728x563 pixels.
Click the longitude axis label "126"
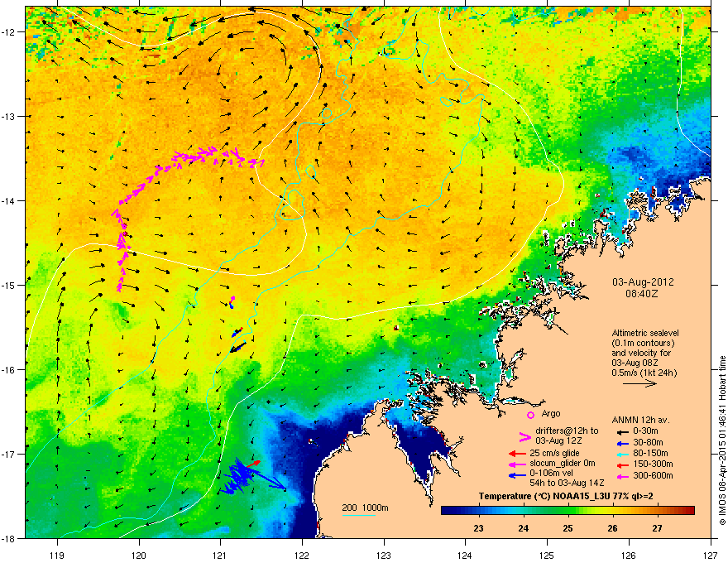click(x=629, y=555)
